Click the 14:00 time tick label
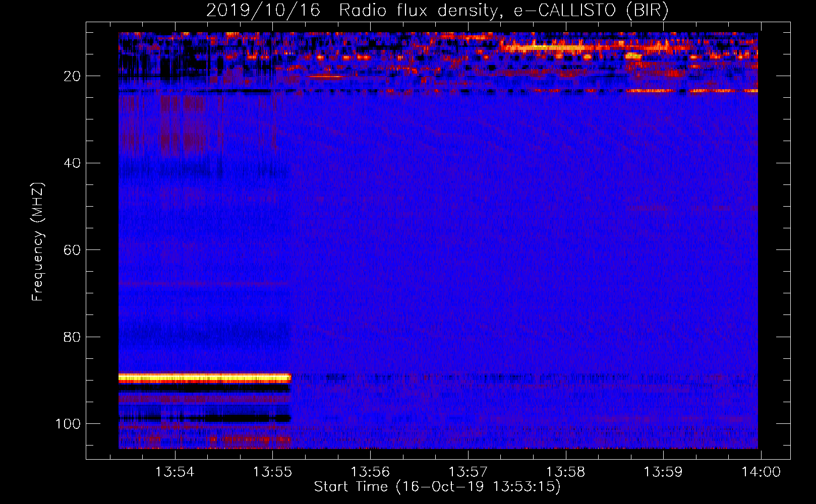Screen dimensions: 816x504 pos(761,472)
